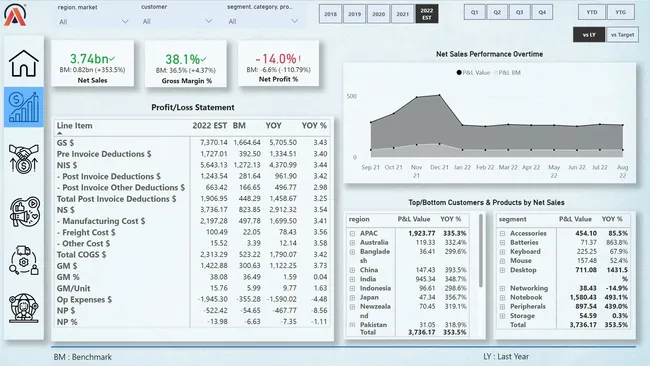The width and height of the screenshot is (650, 366).
Task: Select the 2020 year button
Action: pos(378,14)
